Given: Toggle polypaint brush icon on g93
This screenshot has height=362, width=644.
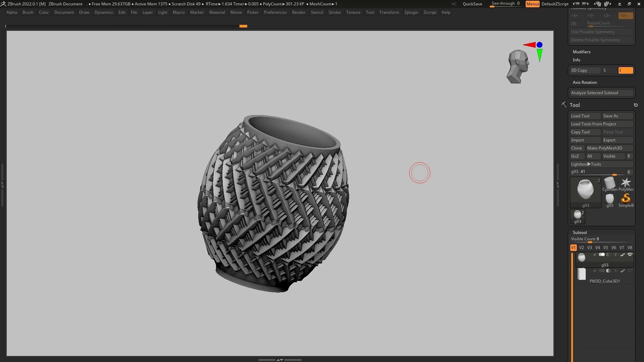Looking at the screenshot, I should [x=623, y=254].
